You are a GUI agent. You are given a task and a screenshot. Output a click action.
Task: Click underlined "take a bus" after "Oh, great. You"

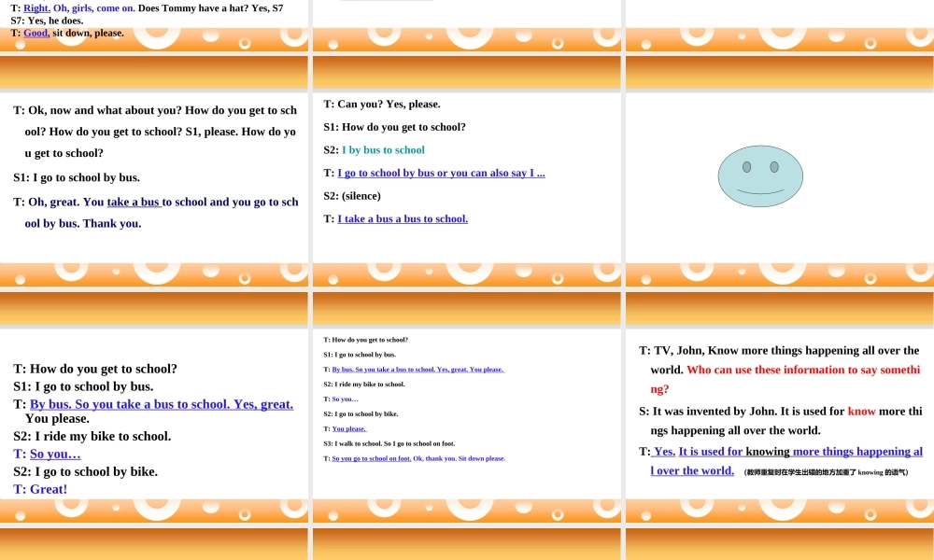click(134, 203)
